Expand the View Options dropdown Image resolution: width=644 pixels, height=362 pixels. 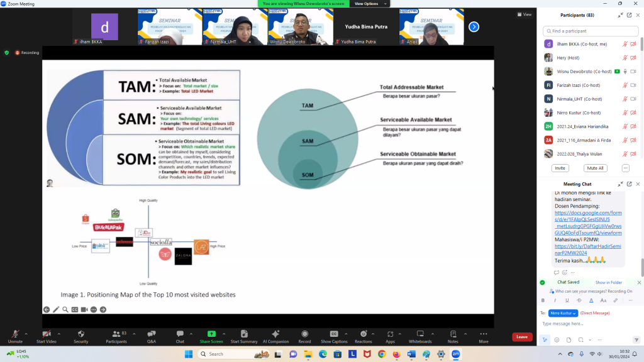[367, 4]
